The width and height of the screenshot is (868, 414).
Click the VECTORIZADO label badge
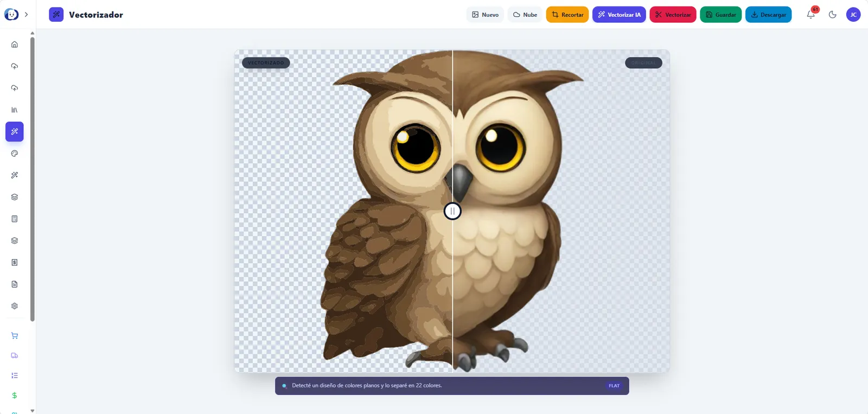(x=266, y=63)
